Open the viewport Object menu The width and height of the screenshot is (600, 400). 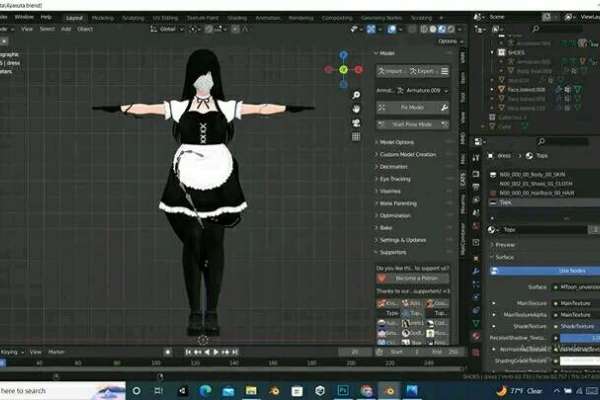click(85, 29)
